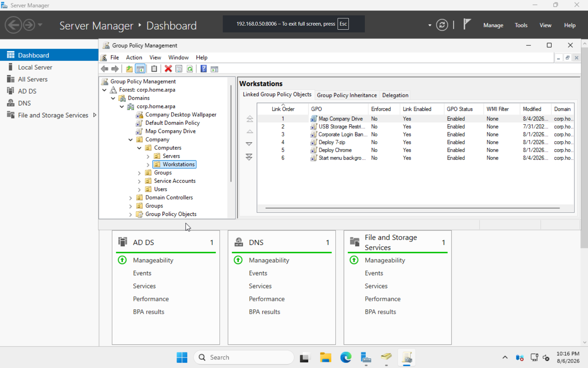Screen dimensions: 588x368
Task: Move link up one position arrow
Action: 249,132
